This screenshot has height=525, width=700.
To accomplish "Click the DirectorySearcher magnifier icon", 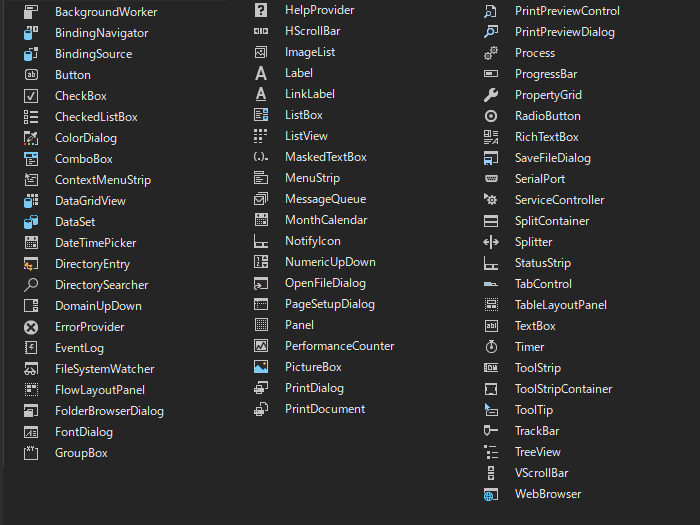I will [x=31, y=285].
